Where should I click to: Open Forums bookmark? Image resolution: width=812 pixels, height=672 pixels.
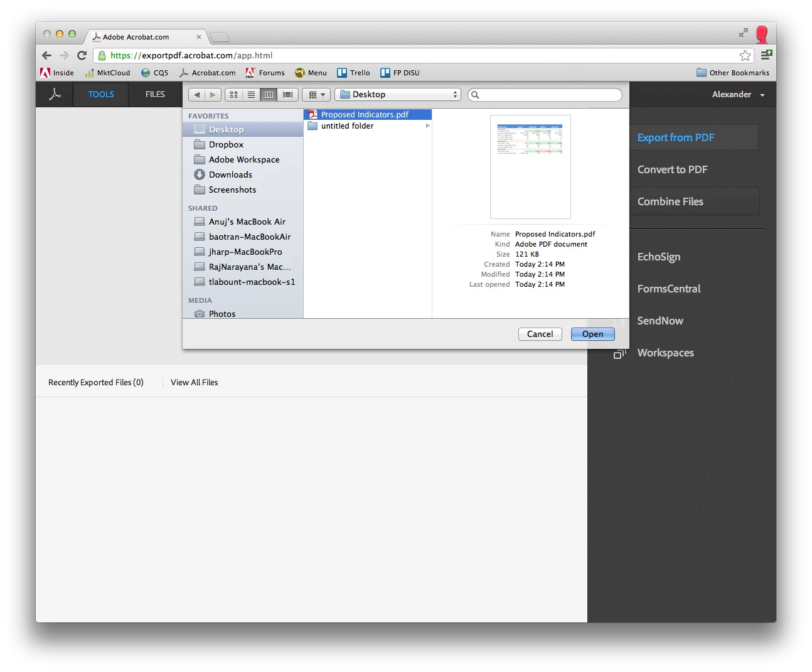click(265, 73)
